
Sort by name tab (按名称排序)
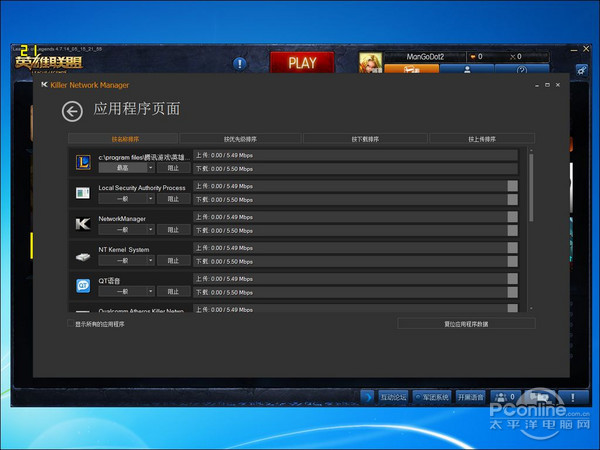click(x=123, y=139)
